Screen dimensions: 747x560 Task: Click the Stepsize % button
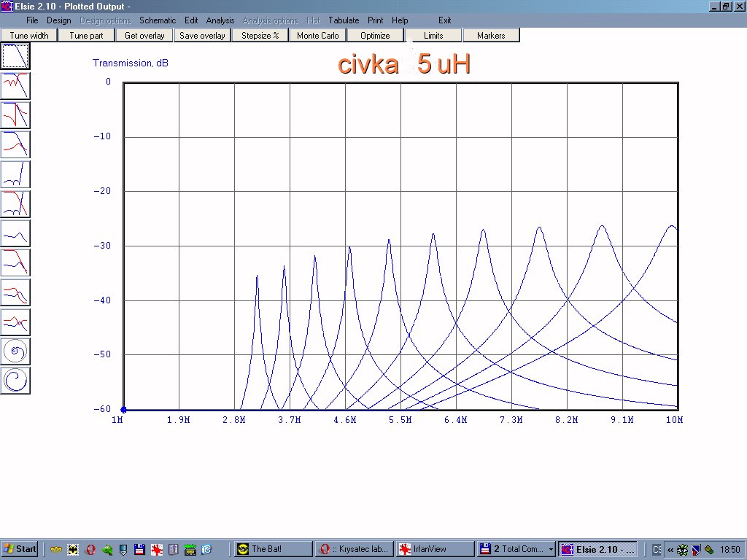(260, 35)
